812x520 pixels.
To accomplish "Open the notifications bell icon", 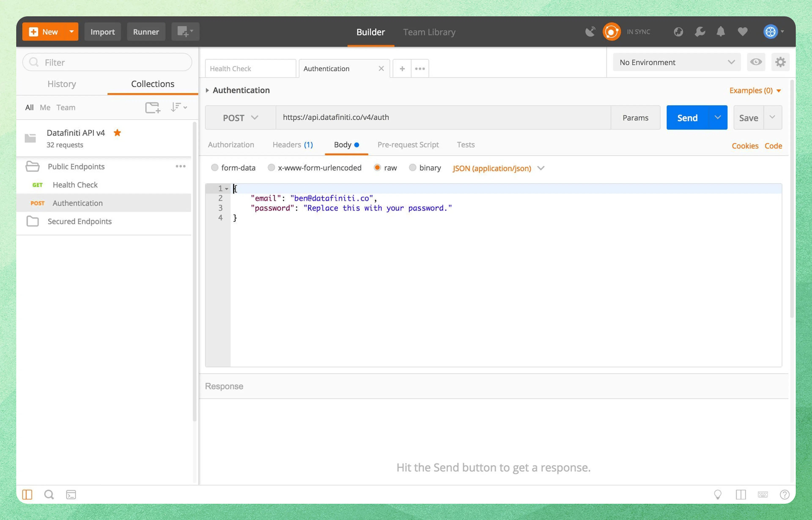I will (720, 32).
